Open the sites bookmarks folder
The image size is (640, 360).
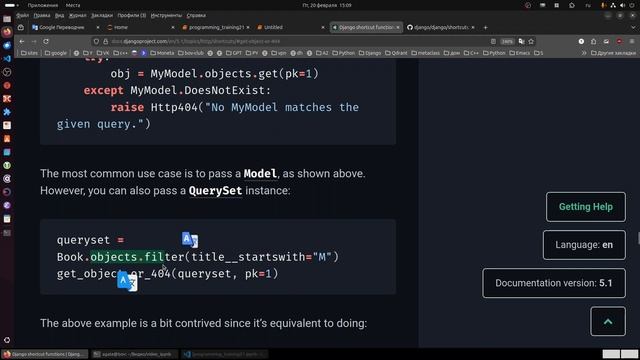click(x=29, y=53)
